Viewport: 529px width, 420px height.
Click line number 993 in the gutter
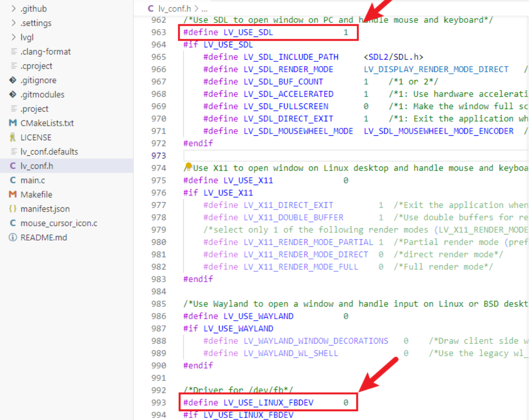click(x=159, y=402)
